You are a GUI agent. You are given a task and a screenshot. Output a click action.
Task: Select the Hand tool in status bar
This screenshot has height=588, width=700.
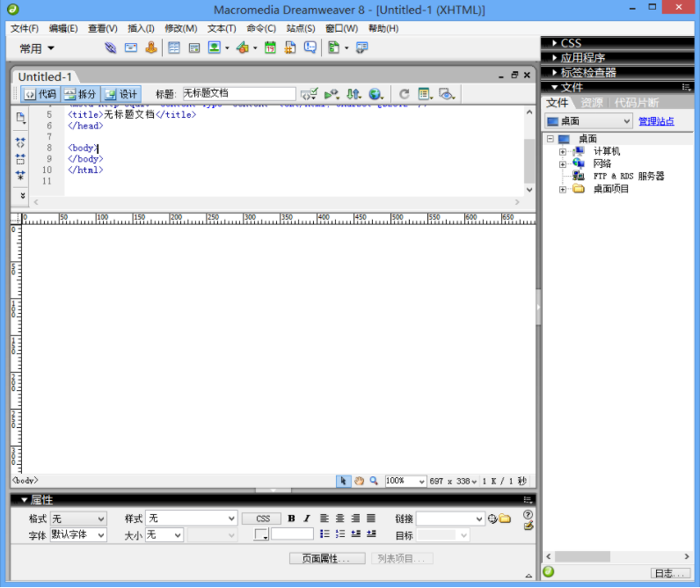[x=359, y=481]
